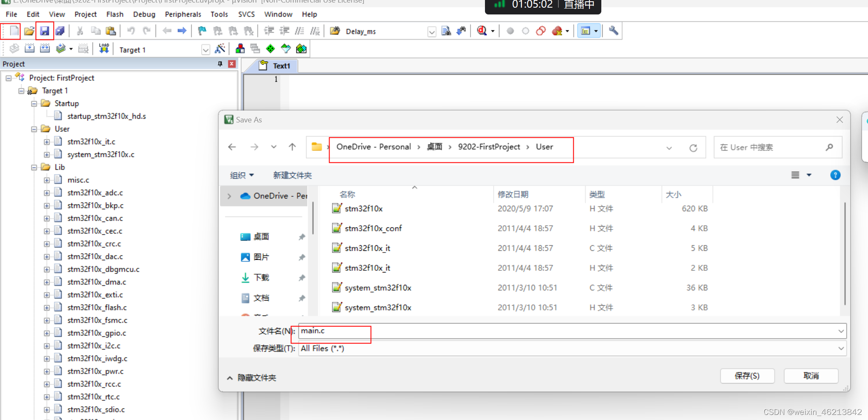The image size is (868, 420).
Task: Open the view options list icon
Action: (x=795, y=175)
